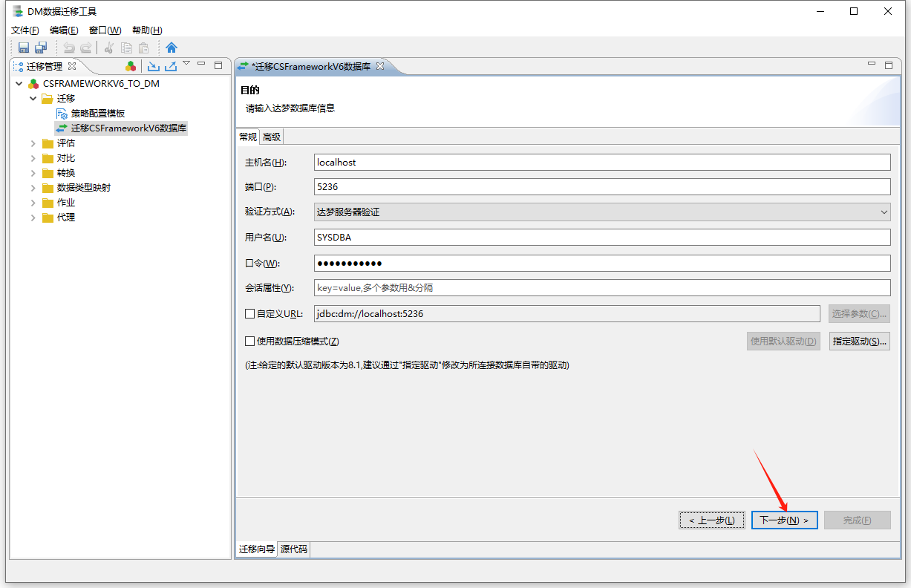
Task: Click the 代理 folder icon
Action: click(x=48, y=218)
